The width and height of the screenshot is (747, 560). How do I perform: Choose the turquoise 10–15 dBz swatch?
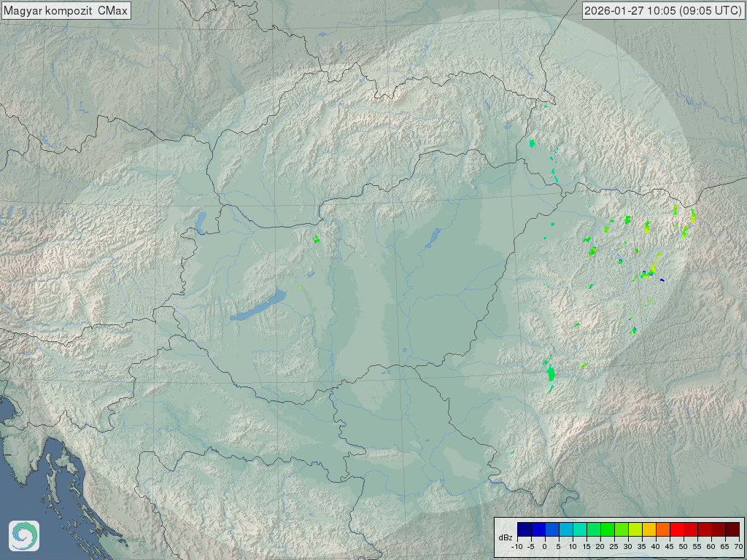579,529
